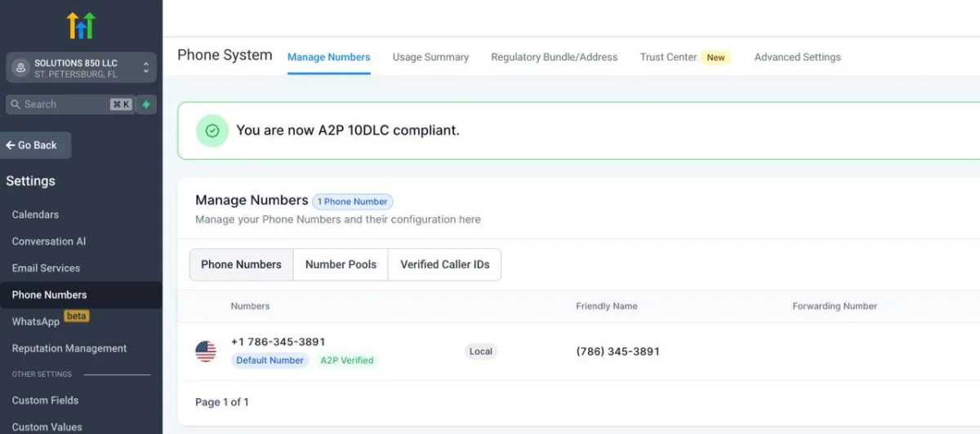The image size is (980, 434).
Task: Select the Number Pools tab
Action: (341, 264)
